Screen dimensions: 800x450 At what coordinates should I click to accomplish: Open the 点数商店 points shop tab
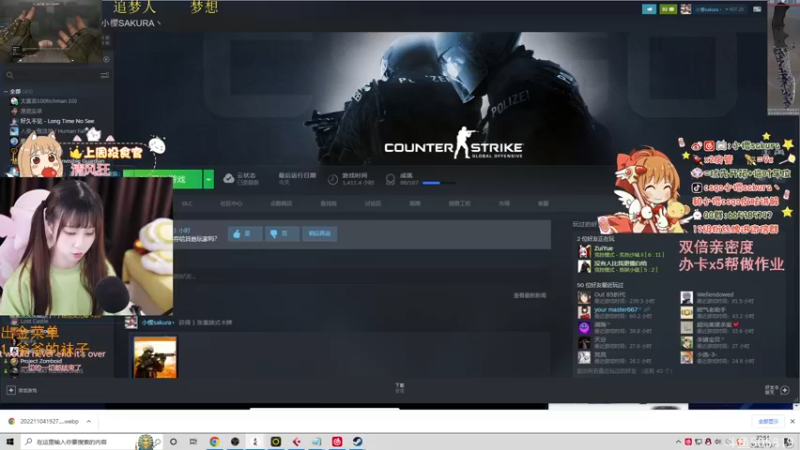point(281,204)
